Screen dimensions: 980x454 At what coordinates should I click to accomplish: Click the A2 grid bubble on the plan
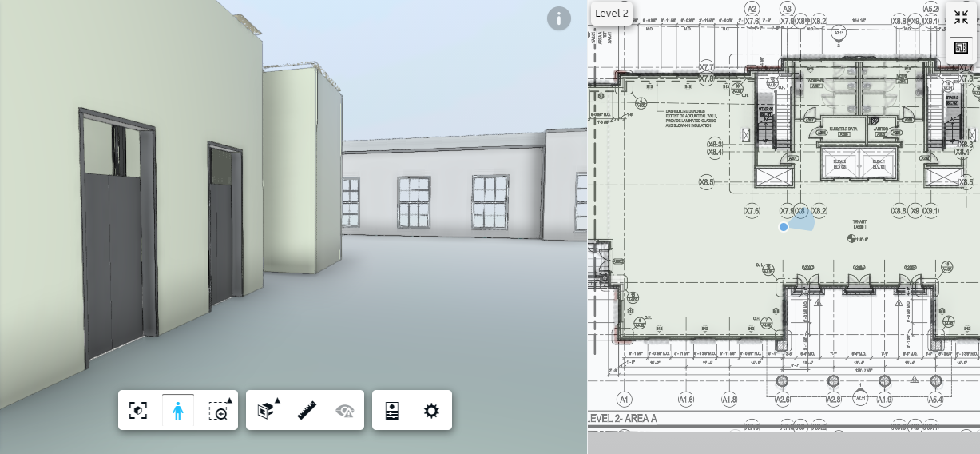click(x=752, y=9)
